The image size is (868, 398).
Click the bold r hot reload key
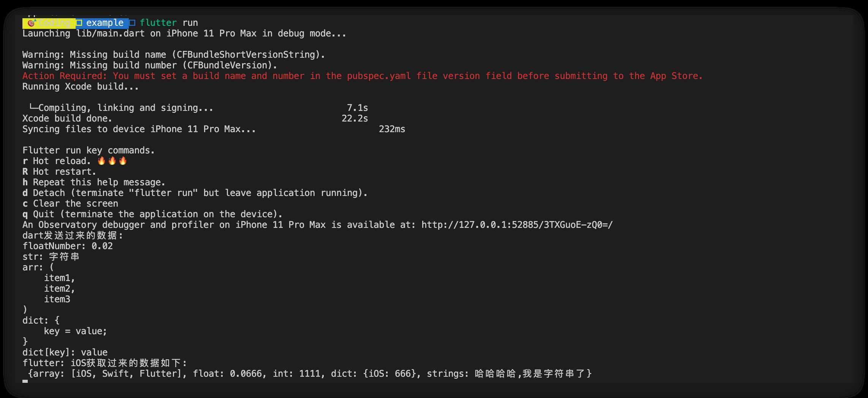pyautogui.click(x=25, y=161)
